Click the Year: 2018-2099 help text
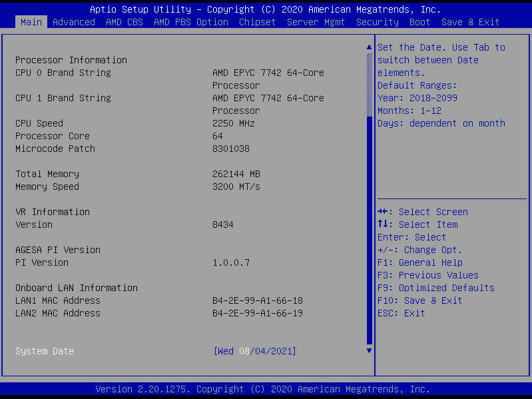Screen dimensions: 532x399 pyautogui.click(x=417, y=98)
